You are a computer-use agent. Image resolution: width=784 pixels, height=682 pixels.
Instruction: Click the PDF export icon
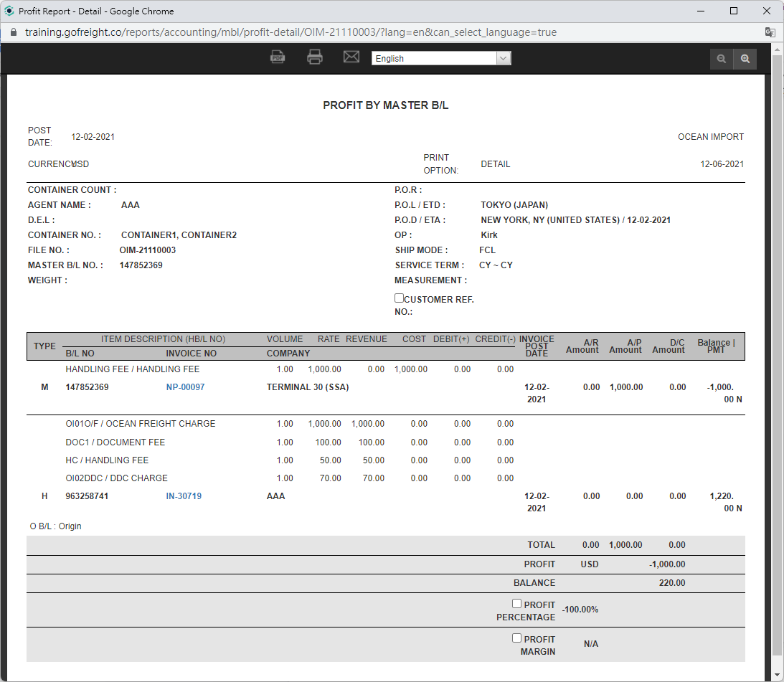click(x=278, y=57)
